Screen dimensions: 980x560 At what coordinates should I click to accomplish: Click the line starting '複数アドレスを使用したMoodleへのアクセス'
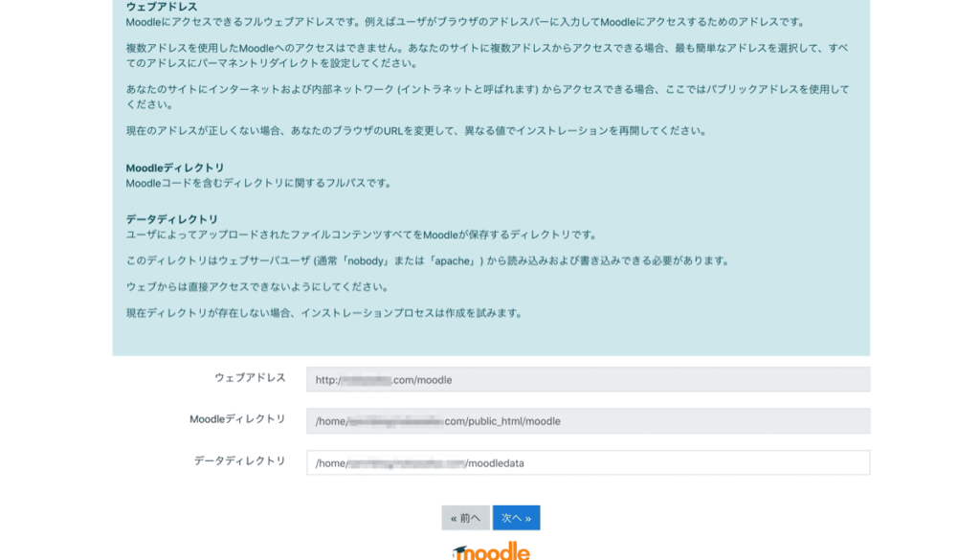[487, 56]
